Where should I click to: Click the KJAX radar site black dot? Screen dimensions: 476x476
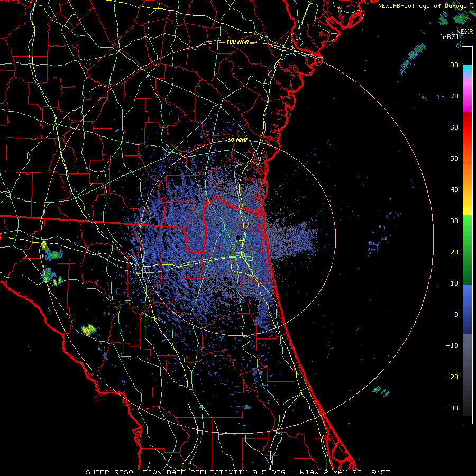[238, 237]
